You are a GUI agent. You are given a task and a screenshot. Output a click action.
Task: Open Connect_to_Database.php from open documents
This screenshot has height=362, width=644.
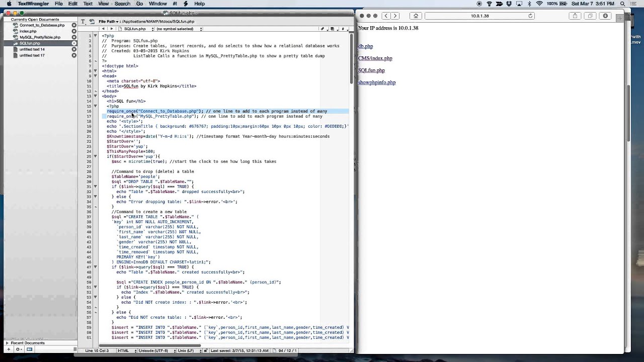[x=42, y=25]
